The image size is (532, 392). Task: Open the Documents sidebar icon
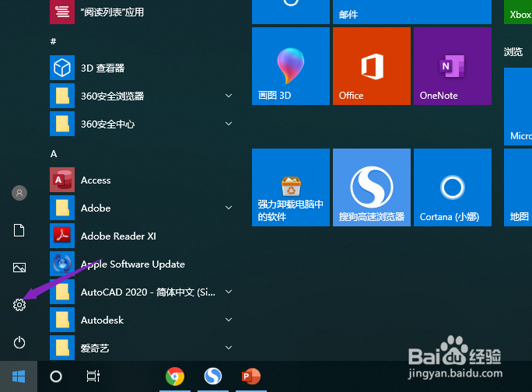pos(19,230)
